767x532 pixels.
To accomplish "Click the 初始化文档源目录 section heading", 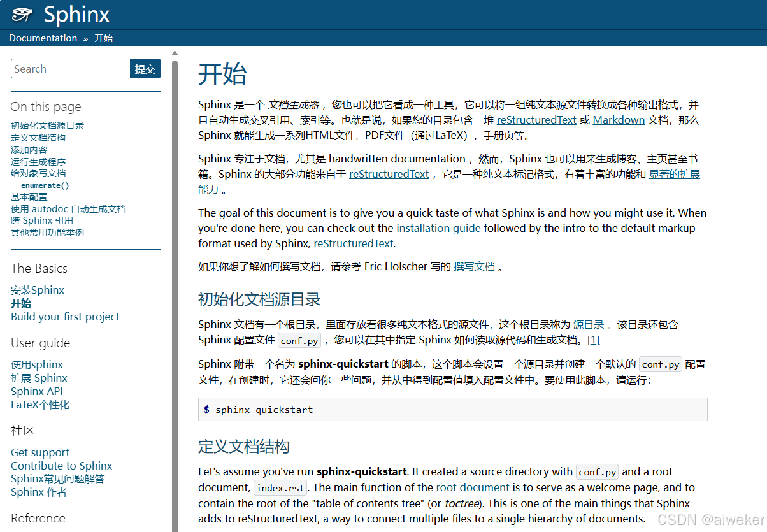I will point(259,299).
